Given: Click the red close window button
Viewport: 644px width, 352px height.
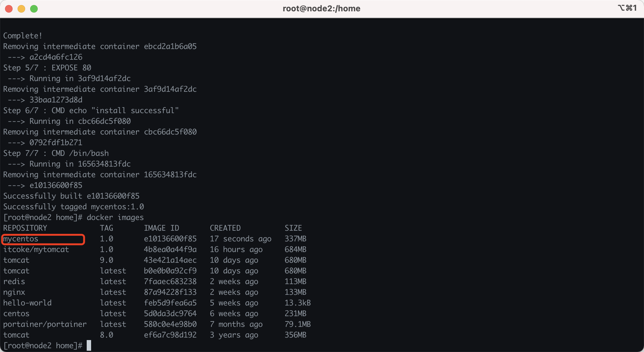Looking at the screenshot, I should tap(9, 9).
